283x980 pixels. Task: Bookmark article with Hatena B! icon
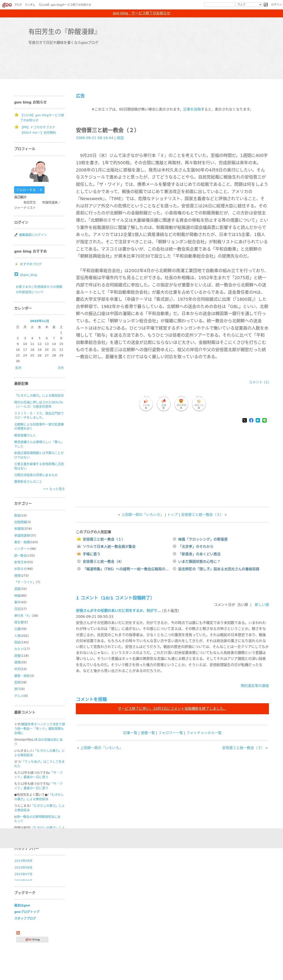click(x=258, y=420)
